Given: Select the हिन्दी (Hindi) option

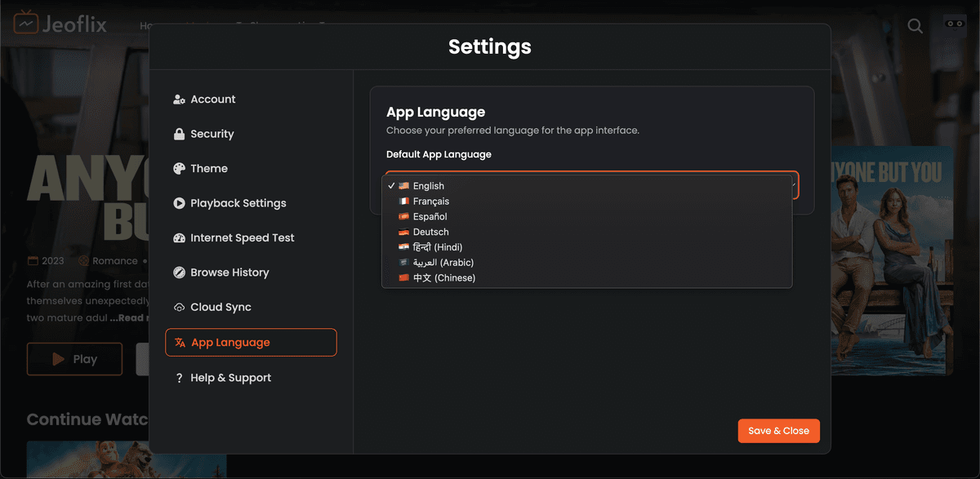Looking at the screenshot, I should point(438,246).
